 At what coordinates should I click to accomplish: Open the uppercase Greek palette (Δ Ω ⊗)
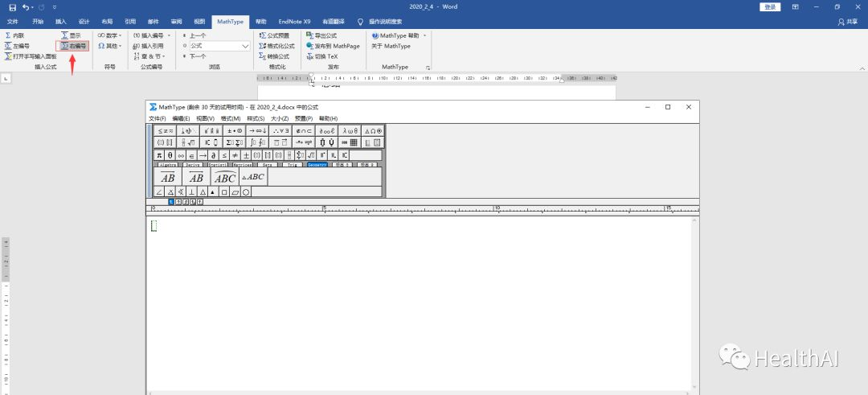[373, 131]
